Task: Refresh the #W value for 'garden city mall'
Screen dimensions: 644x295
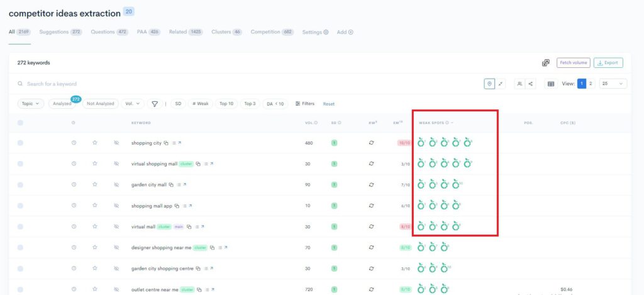Action: click(371, 184)
